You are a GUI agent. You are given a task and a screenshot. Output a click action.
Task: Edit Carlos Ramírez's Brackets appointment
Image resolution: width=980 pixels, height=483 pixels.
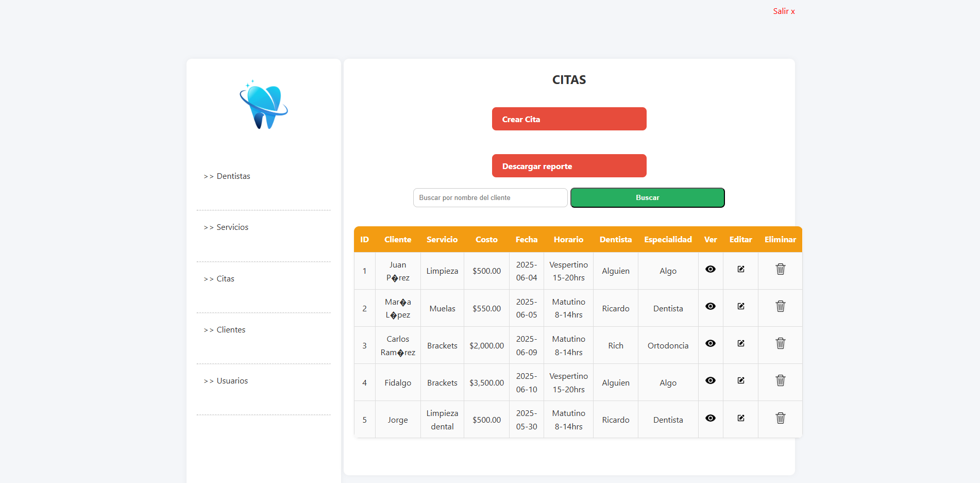(x=740, y=343)
